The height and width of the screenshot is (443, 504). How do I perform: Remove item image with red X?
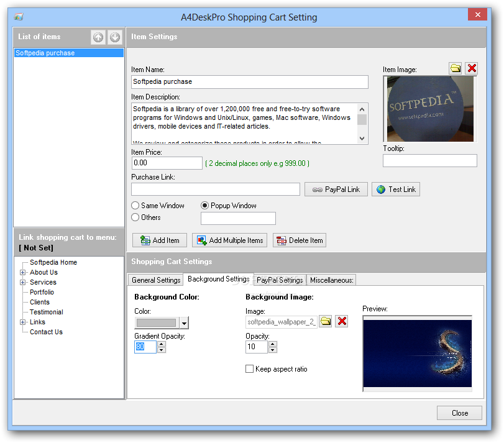[x=472, y=68]
